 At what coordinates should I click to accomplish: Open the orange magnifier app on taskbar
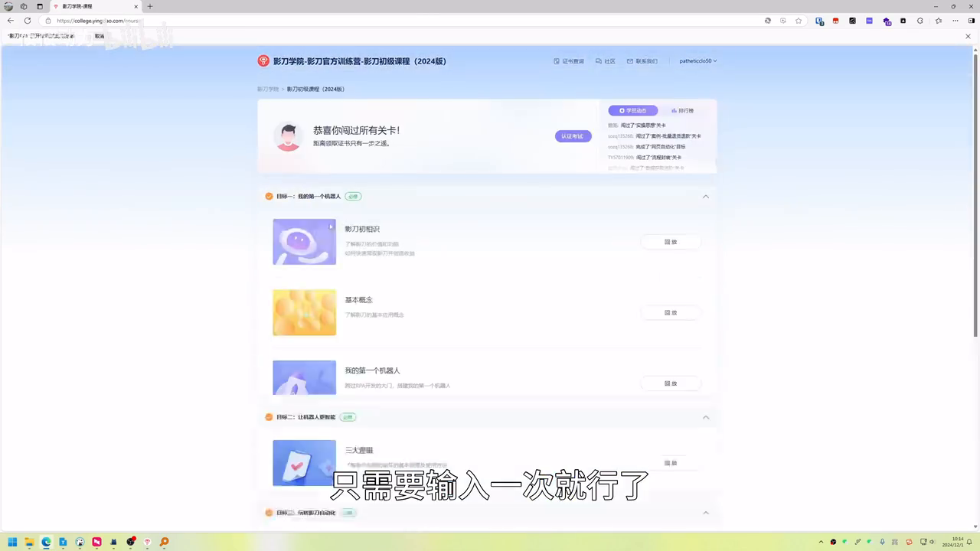164,542
